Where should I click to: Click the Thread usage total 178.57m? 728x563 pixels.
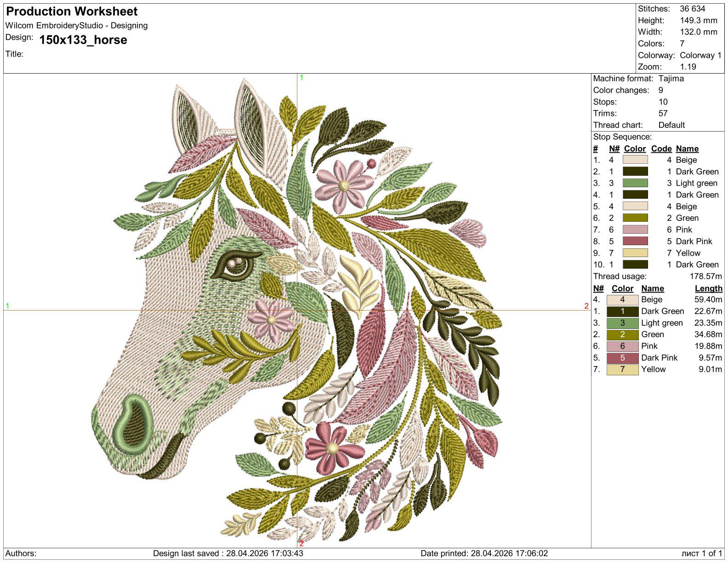(x=705, y=276)
